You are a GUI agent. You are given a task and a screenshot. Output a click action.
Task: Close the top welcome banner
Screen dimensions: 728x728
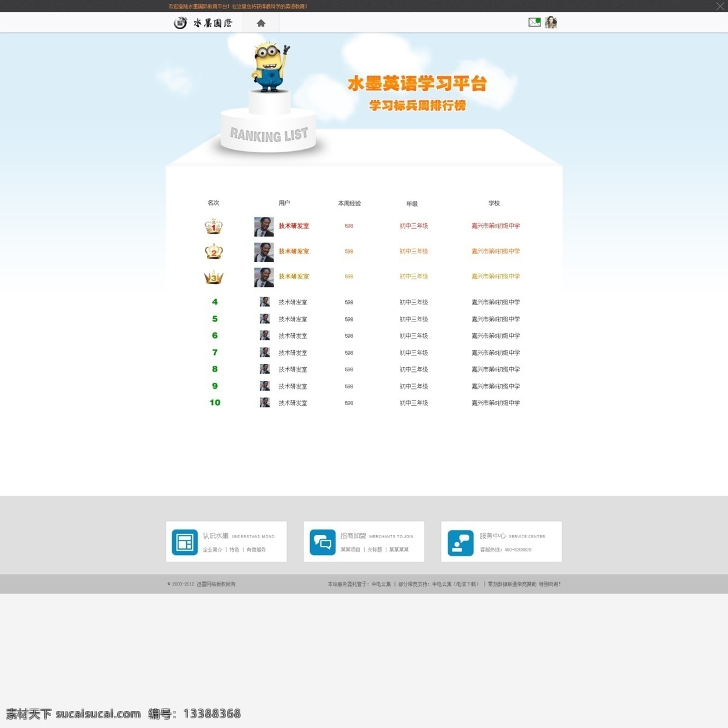[x=720, y=6]
